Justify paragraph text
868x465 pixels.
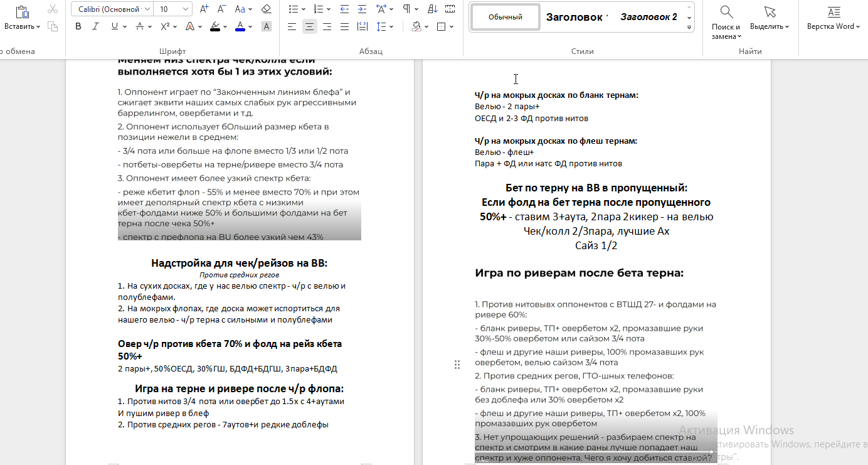[x=344, y=26]
